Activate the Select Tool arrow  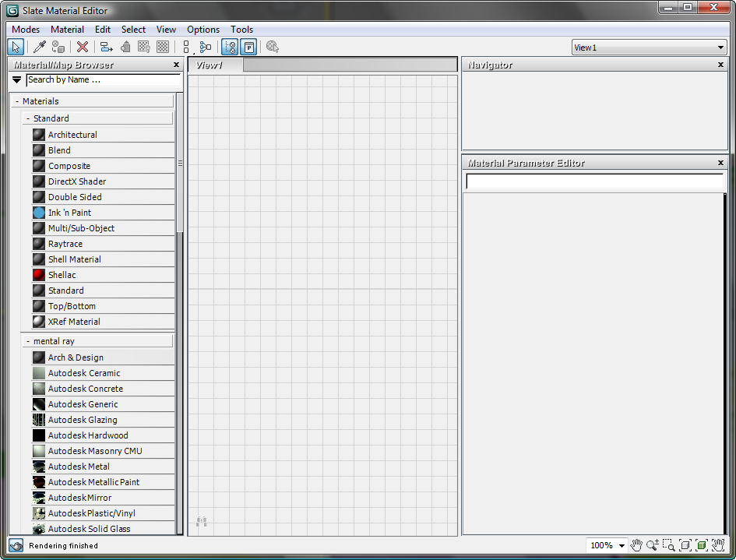coord(16,47)
